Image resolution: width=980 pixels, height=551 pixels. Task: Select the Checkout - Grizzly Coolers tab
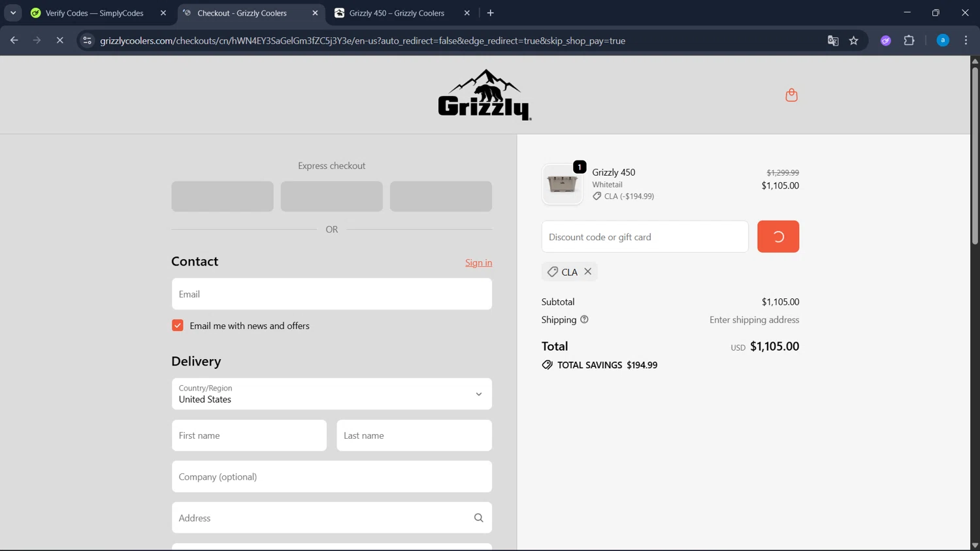242,13
